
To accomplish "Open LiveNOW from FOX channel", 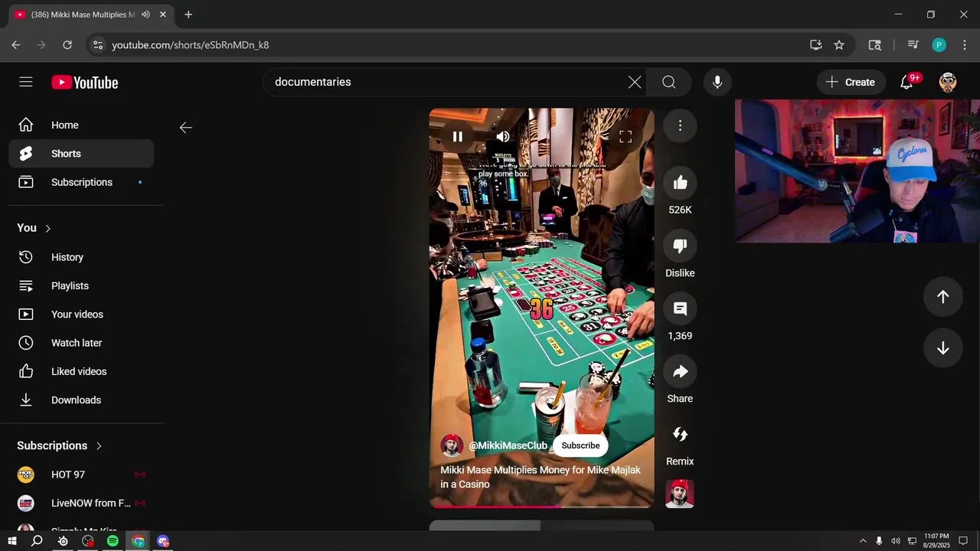I will 81,503.
